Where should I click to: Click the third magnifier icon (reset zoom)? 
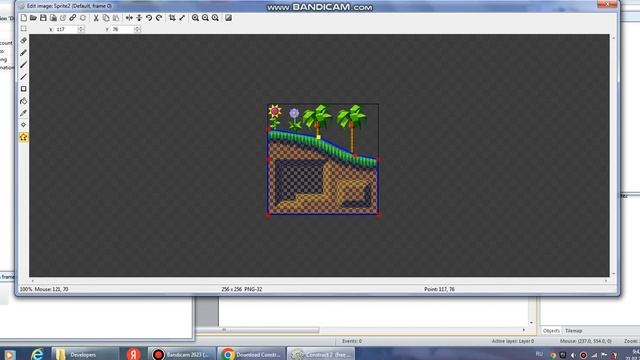[215, 18]
